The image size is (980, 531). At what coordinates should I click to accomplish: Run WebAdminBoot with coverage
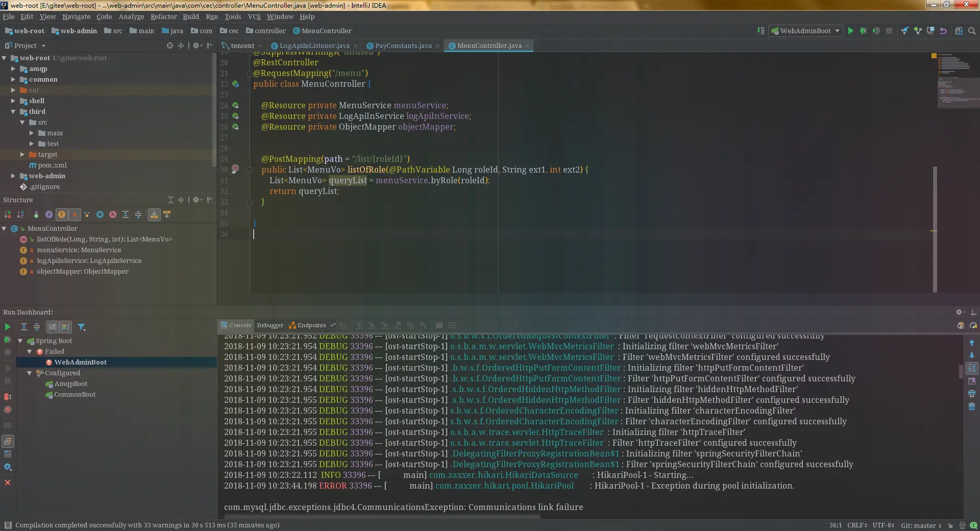[876, 31]
